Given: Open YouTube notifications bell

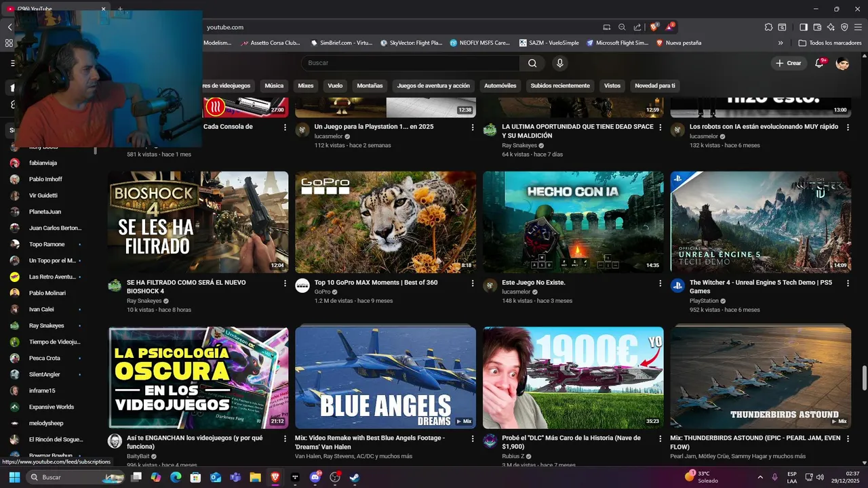Looking at the screenshot, I should pyautogui.click(x=819, y=63).
